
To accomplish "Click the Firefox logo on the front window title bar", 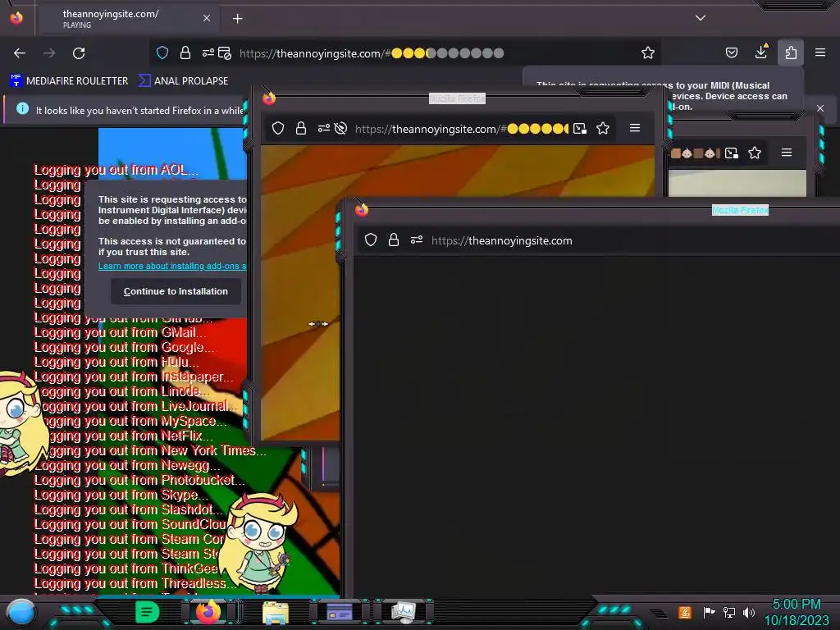I will click(x=362, y=209).
